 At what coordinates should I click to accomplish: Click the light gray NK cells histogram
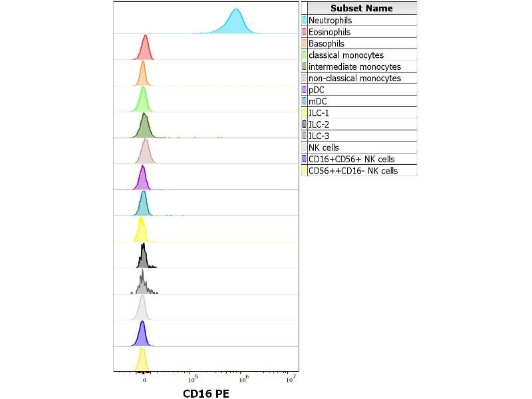point(142,310)
